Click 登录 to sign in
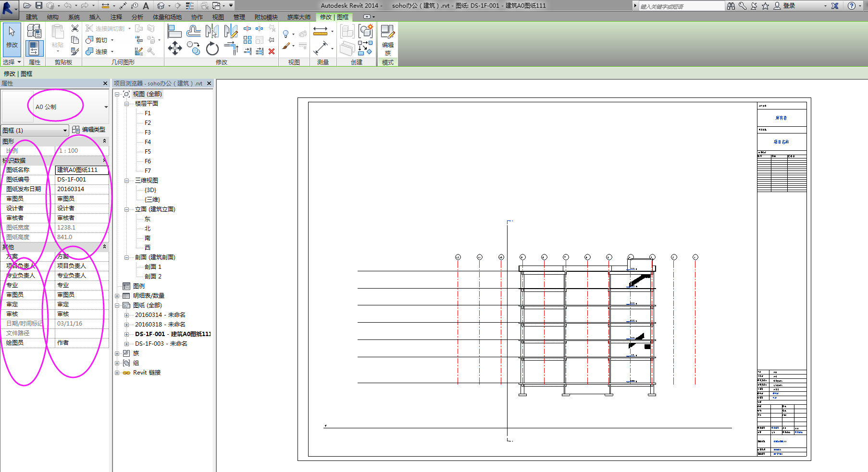This screenshot has height=472, width=868. tap(784, 6)
